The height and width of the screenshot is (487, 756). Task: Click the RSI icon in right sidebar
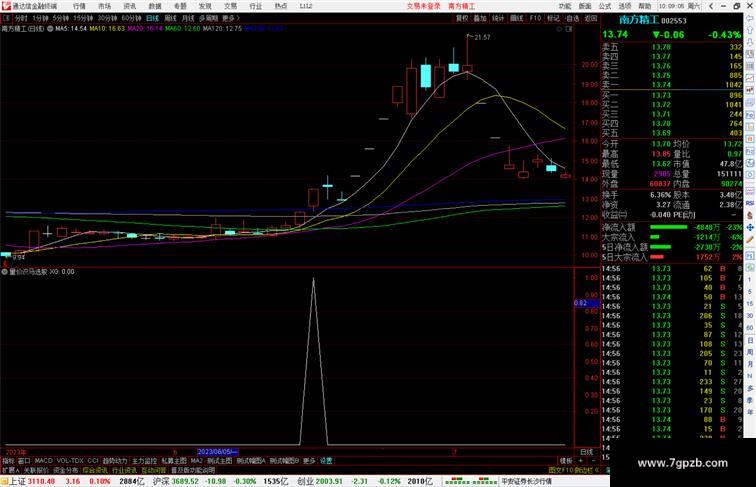750,203
